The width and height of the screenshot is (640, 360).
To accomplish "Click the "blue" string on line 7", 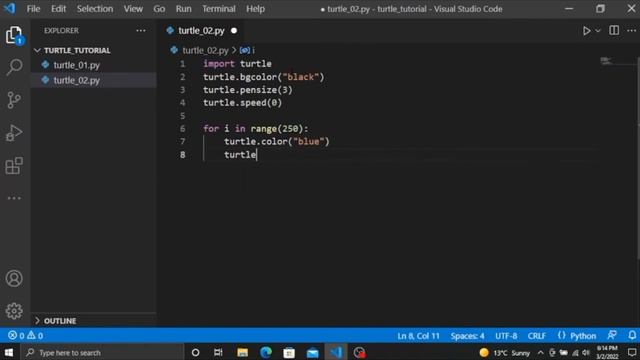I will 309,142.
